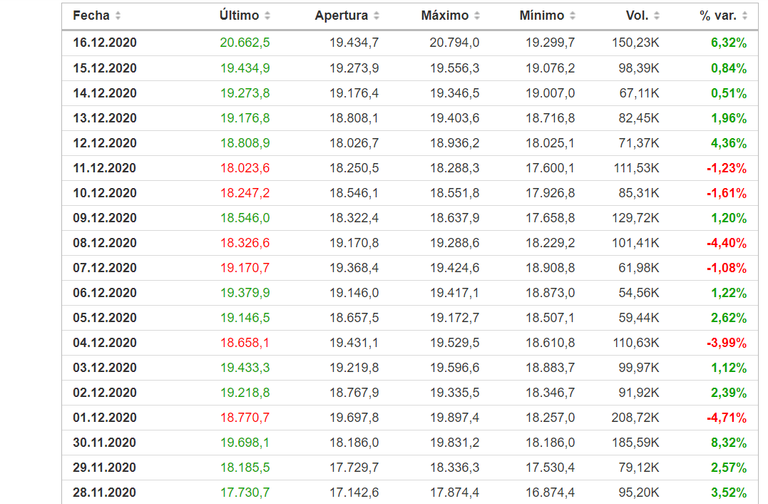This screenshot has height=504, width=768.
Task: Select closing value 18.185,5
Action: (x=245, y=468)
